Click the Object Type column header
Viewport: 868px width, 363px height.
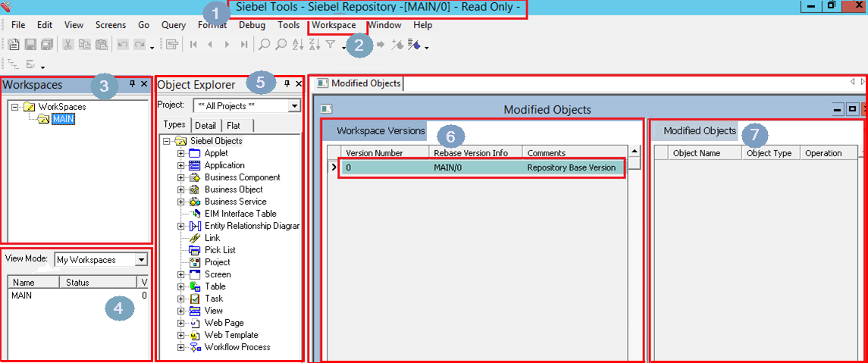(x=771, y=153)
